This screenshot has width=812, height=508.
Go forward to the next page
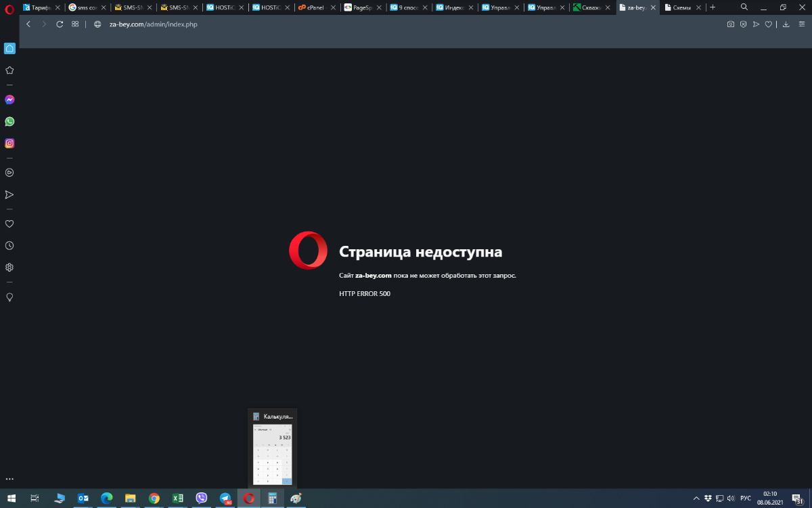point(44,24)
